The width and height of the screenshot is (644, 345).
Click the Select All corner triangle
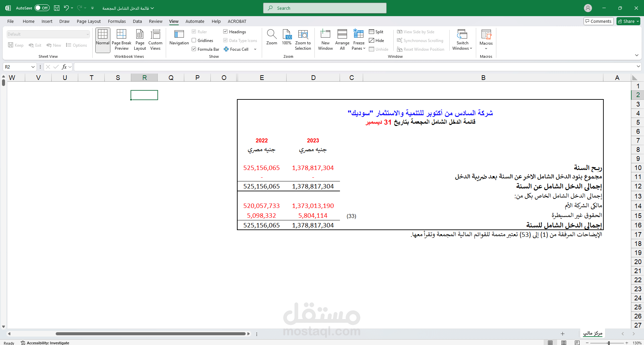coord(635,78)
